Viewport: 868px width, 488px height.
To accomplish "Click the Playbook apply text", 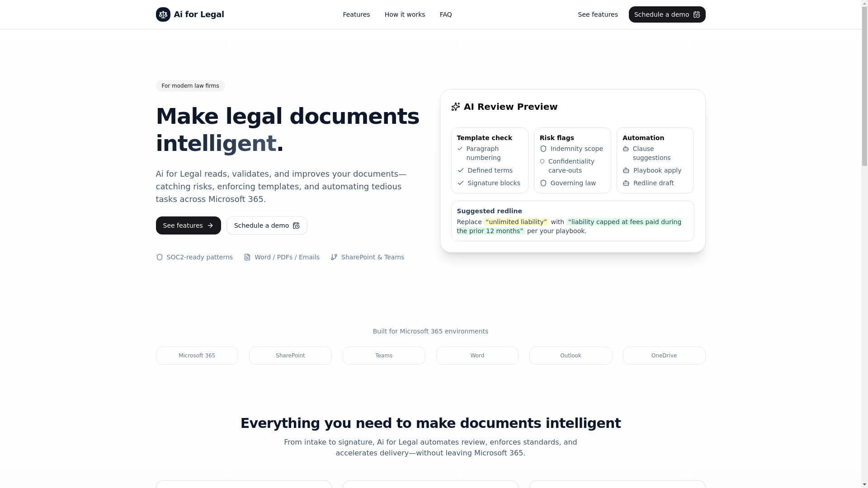I will pyautogui.click(x=657, y=170).
